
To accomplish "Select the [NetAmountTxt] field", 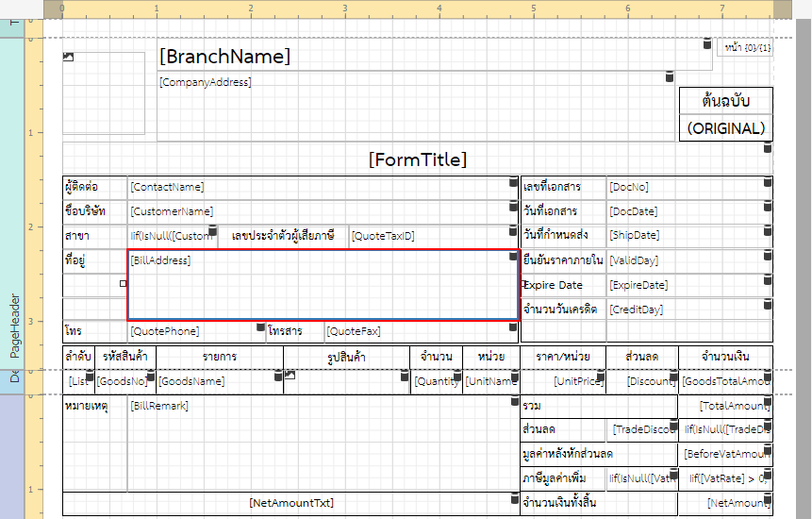I will tap(291, 503).
